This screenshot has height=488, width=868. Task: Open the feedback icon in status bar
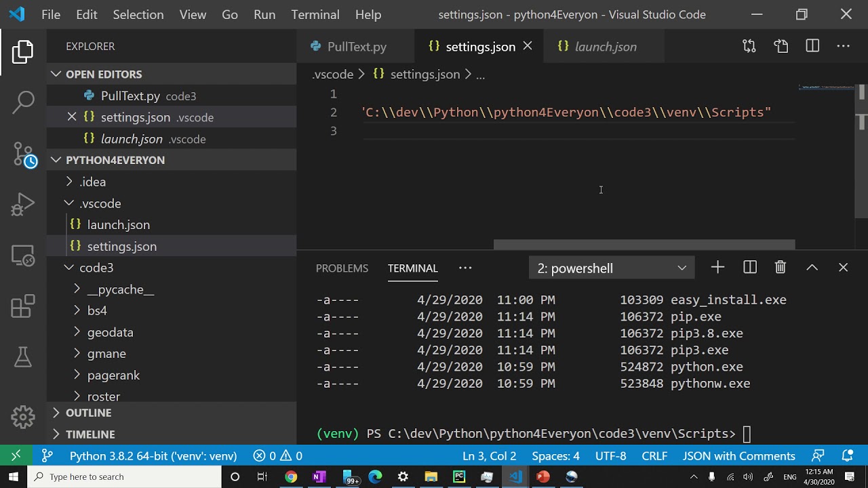point(818,455)
